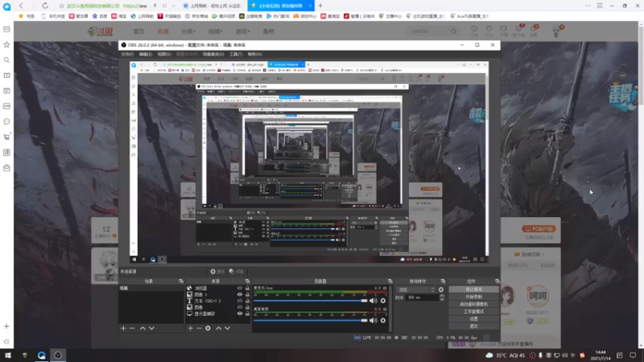The height and width of the screenshot is (362, 644).
Task: Adjust the Desktop Audio volume slider
Action: 311,320
